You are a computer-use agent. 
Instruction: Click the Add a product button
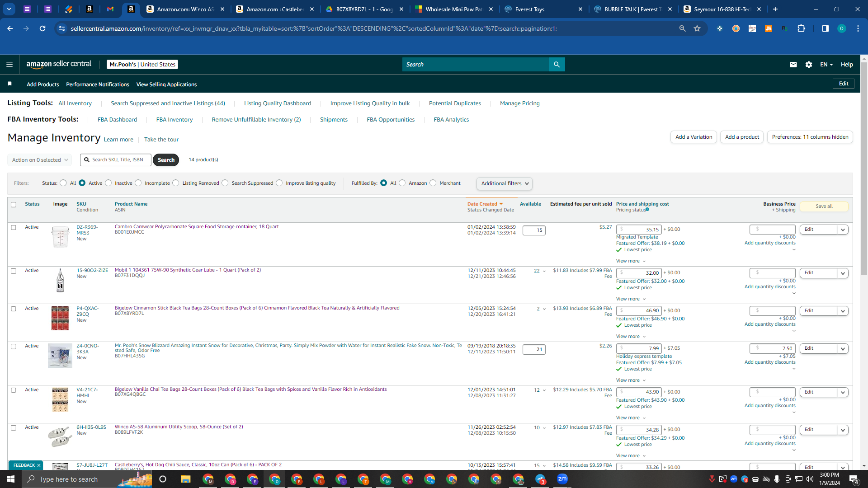pyautogui.click(x=742, y=137)
